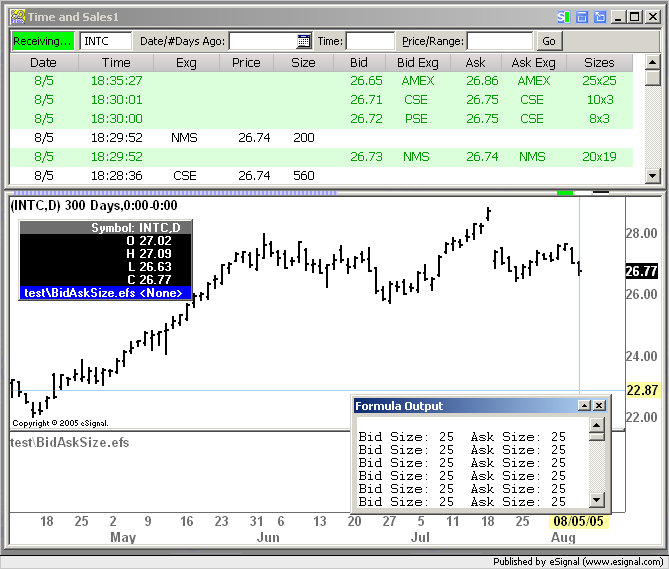Click the current price marker 26.77 on axis

(x=641, y=271)
